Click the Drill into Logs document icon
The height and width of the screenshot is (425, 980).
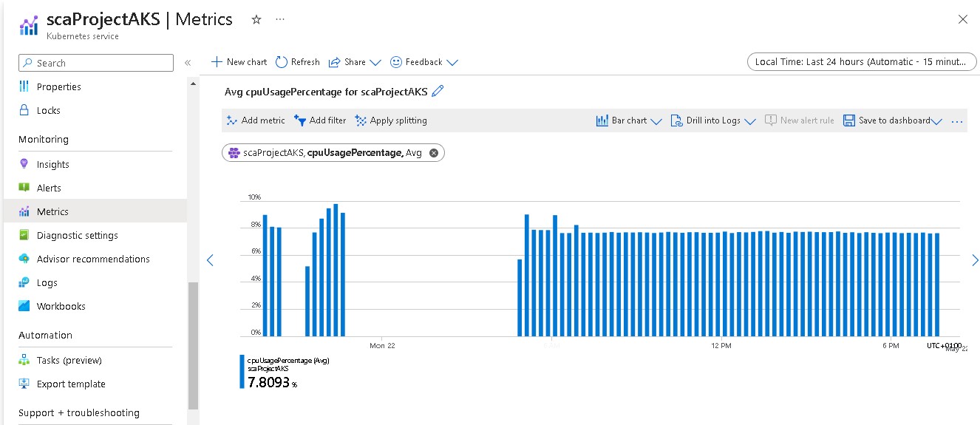click(x=676, y=120)
